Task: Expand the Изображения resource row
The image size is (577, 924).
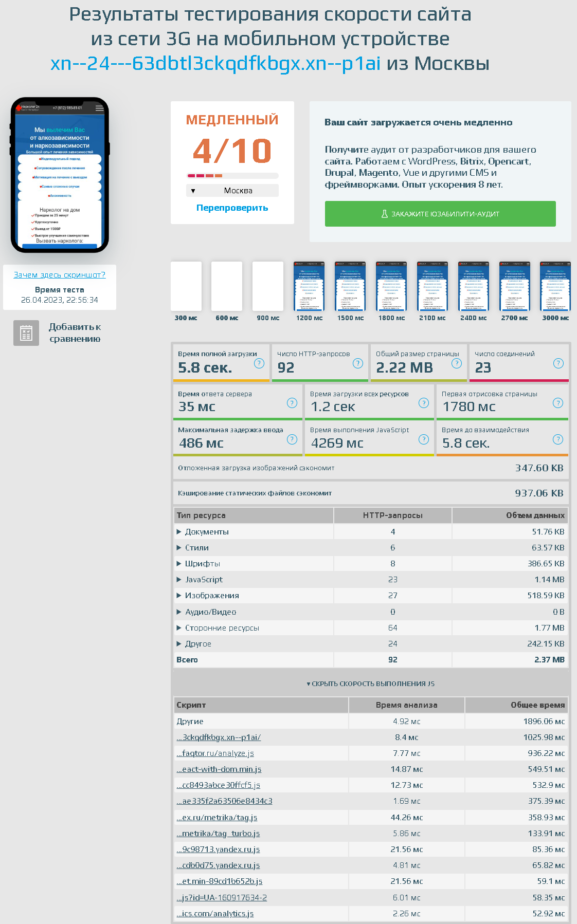Action: click(x=179, y=596)
